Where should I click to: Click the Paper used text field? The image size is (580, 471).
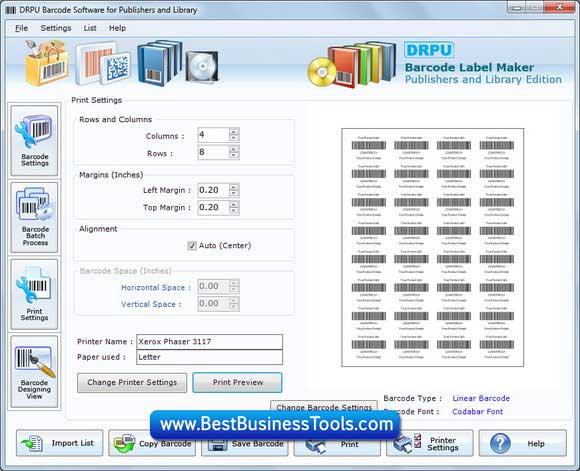[x=209, y=357]
